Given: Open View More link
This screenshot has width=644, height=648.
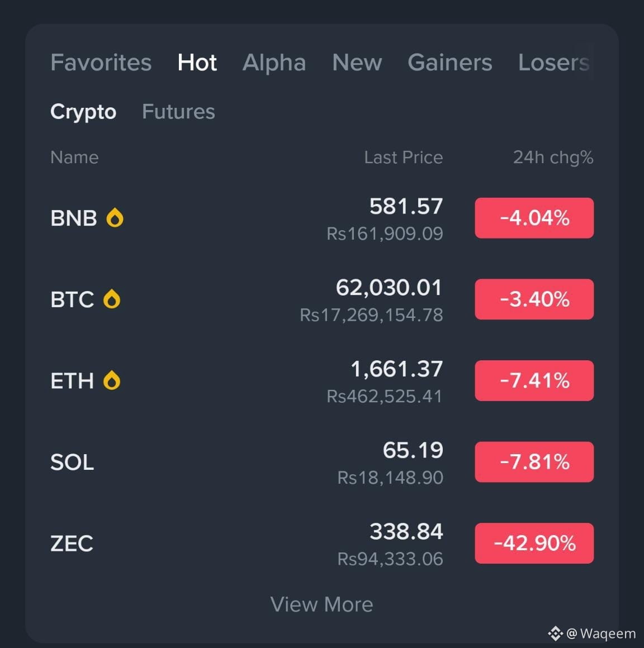Looking at the screenshot, I should (x=322, y=604).
